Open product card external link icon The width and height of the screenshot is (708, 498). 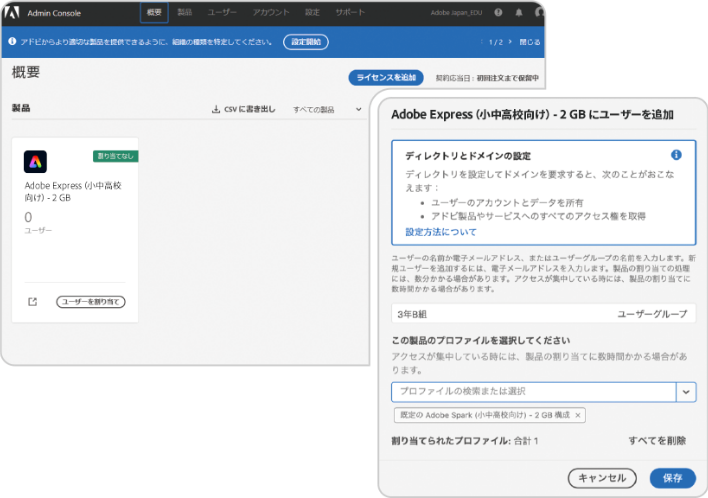tap(33, 302)
